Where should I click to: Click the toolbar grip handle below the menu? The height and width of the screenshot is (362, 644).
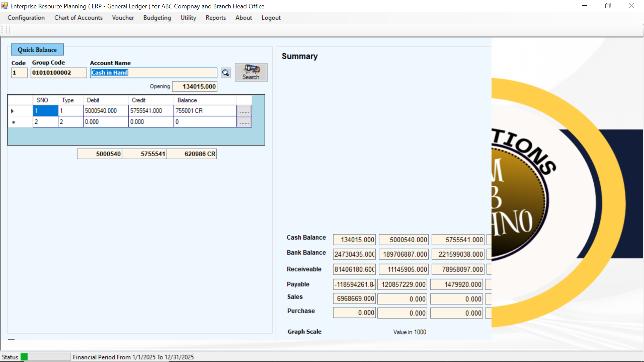(3, 30)
